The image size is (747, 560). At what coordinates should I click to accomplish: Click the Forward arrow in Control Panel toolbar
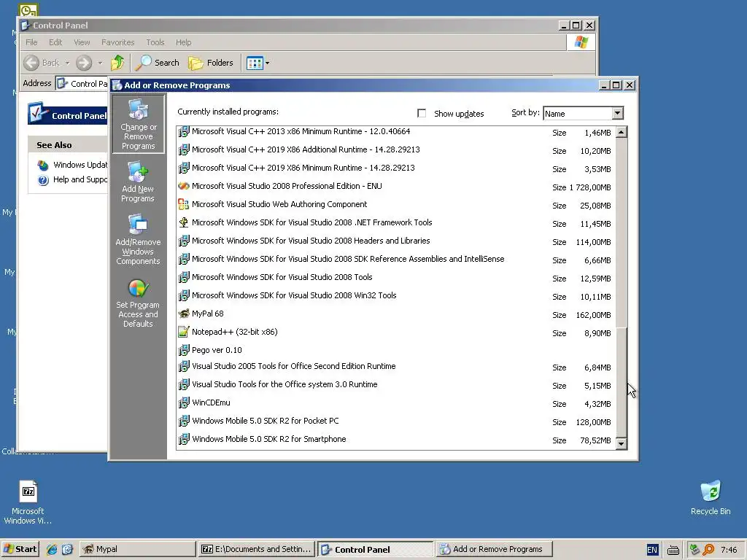point(84,63)
